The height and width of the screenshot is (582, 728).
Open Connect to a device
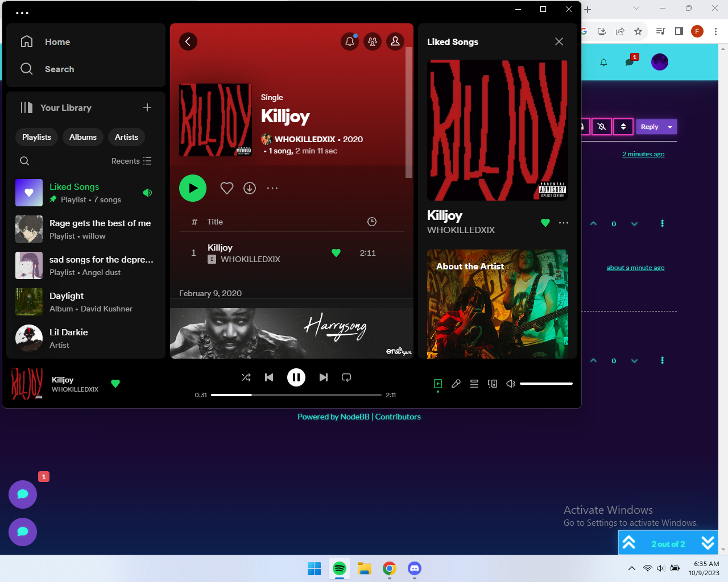(x=493, y=384)
